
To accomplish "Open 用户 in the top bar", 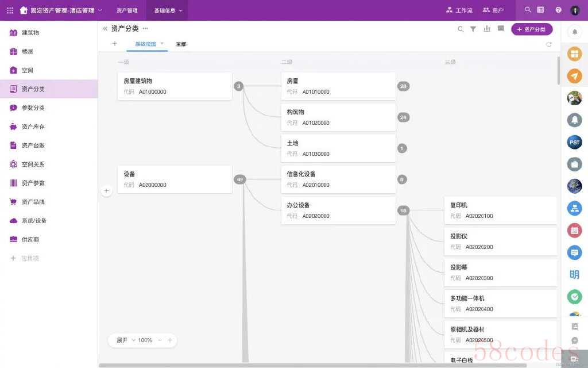I will 493,10.
